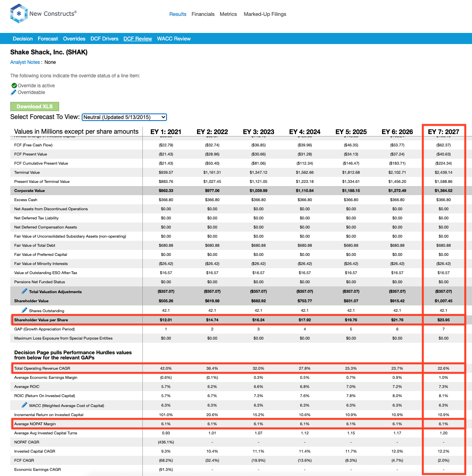Click the New Constructs brand name text

[53, 13]
